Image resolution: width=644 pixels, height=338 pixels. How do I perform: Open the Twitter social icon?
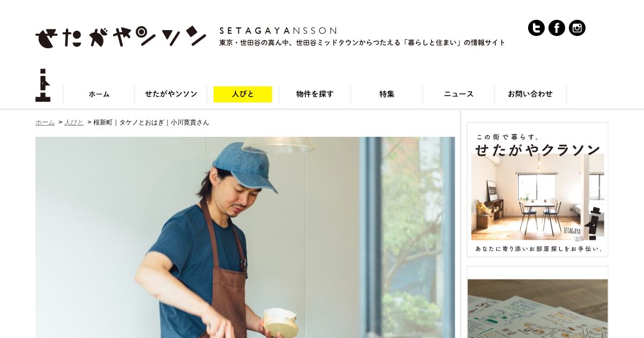point(536,28)
